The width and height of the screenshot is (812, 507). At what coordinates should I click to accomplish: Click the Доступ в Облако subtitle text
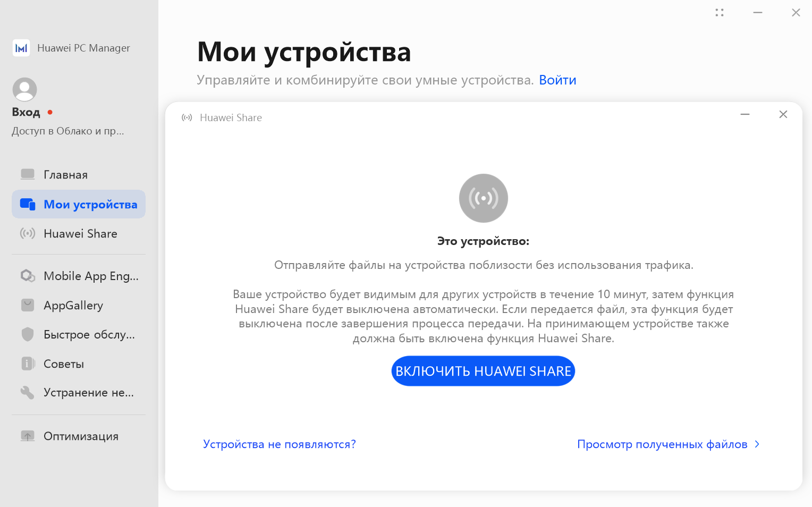click(x=68, y=131)
